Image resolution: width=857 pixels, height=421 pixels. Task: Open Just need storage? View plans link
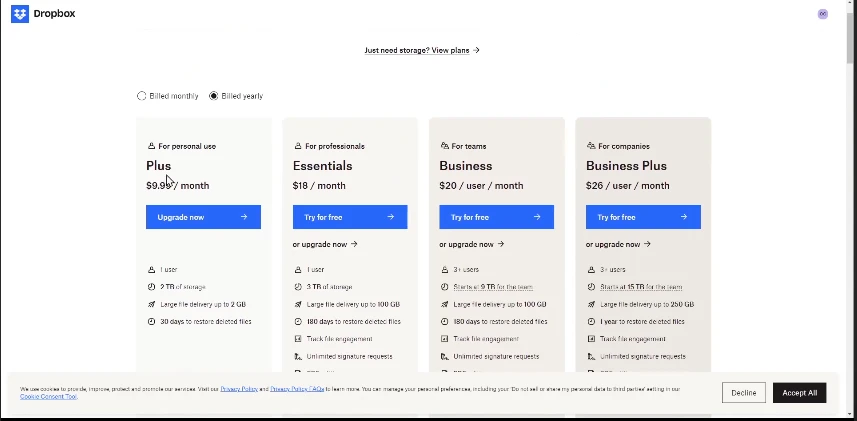pyautogui.click(x=422, y=50)
